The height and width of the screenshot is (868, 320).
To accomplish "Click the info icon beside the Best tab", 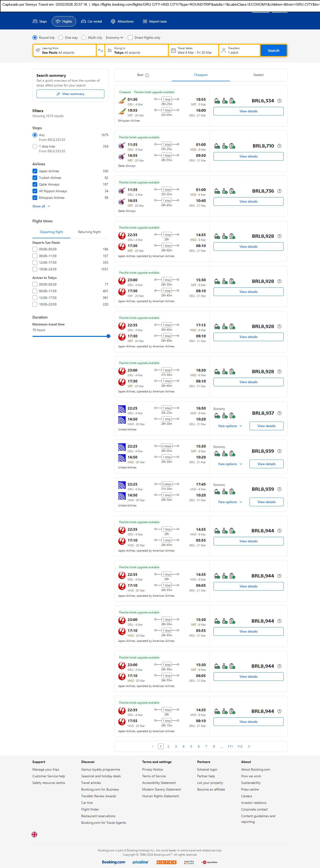I will point(147,75).
